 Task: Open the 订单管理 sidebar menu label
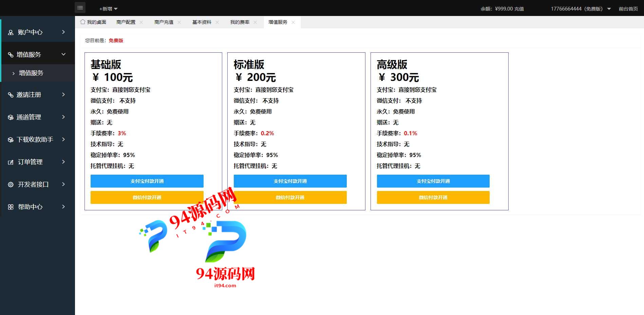[x=30, y=162]
